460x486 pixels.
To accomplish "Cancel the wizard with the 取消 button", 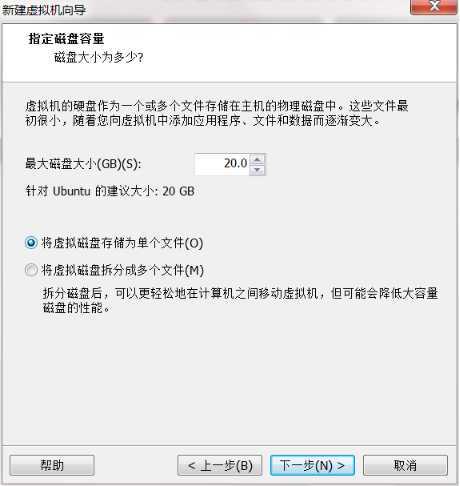I will 405,465.
